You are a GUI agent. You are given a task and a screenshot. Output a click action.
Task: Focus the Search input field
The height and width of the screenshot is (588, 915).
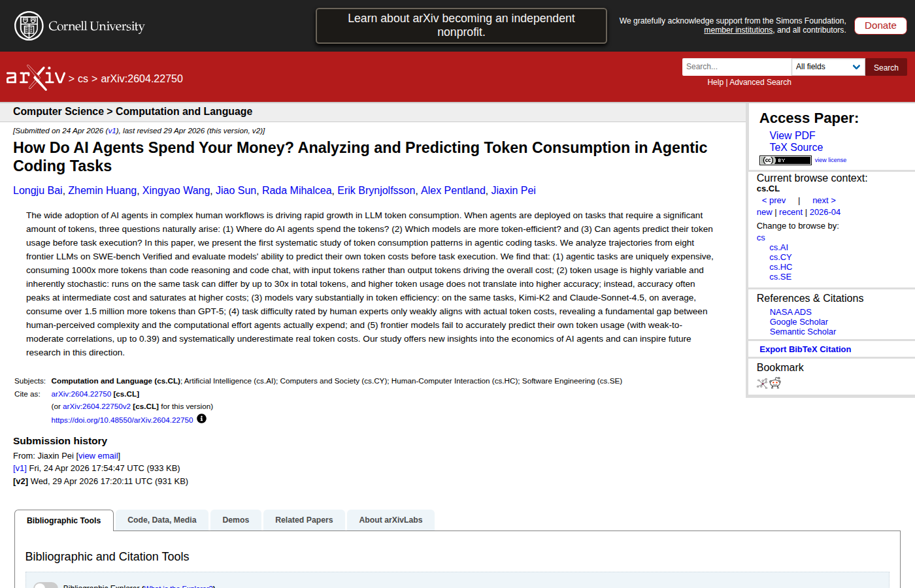click(x=737, y=67)
